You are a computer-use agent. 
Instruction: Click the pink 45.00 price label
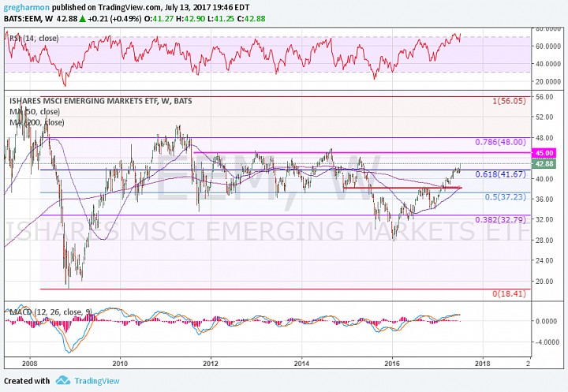544,153
